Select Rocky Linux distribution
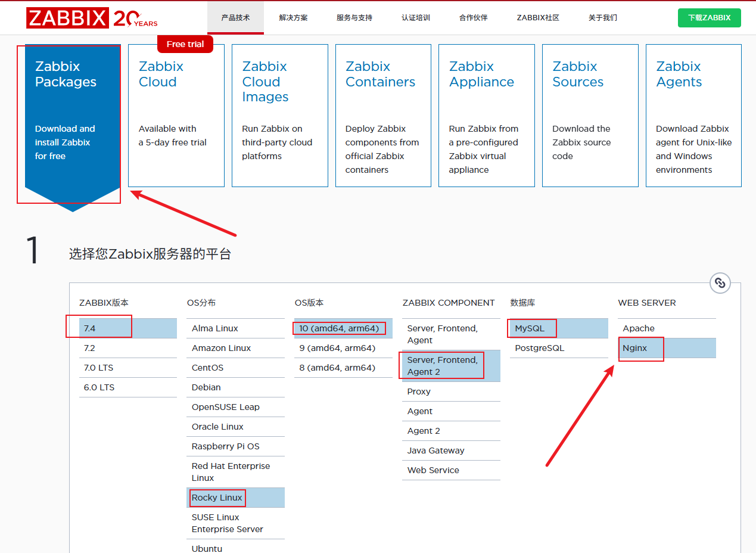756x553 pixels. (x=236, y=498)
